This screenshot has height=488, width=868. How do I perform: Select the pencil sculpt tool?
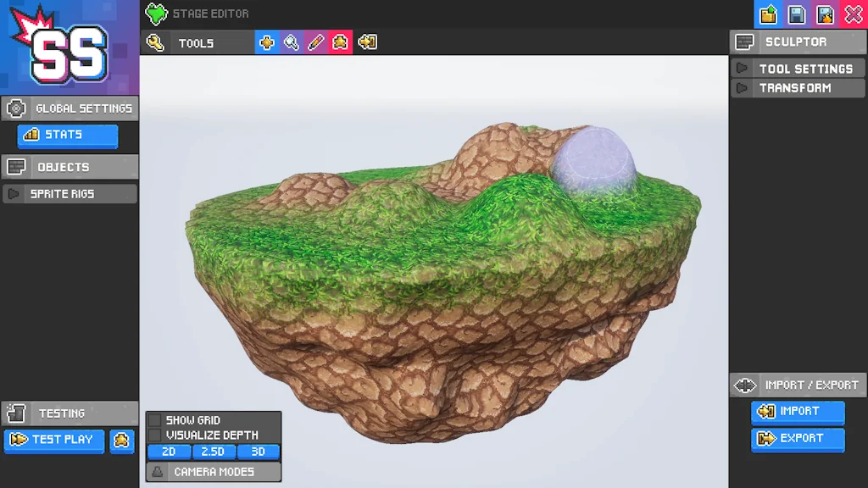click(316, 42)
